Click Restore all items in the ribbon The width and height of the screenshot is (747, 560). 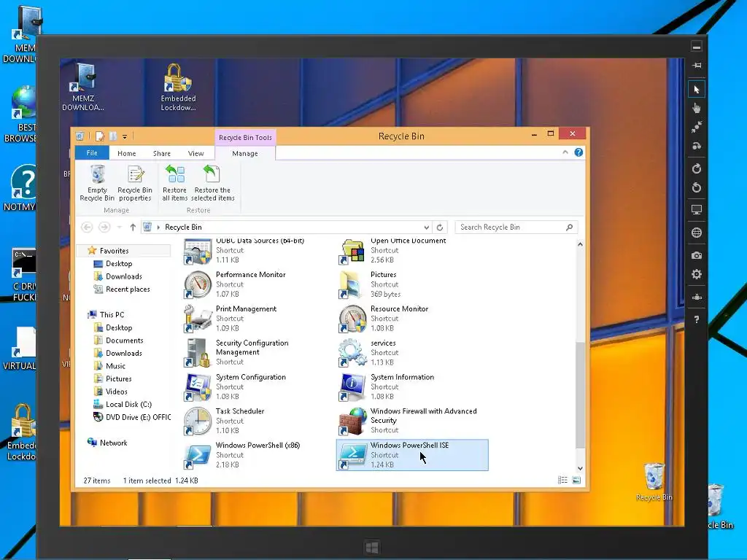point(175,183)
